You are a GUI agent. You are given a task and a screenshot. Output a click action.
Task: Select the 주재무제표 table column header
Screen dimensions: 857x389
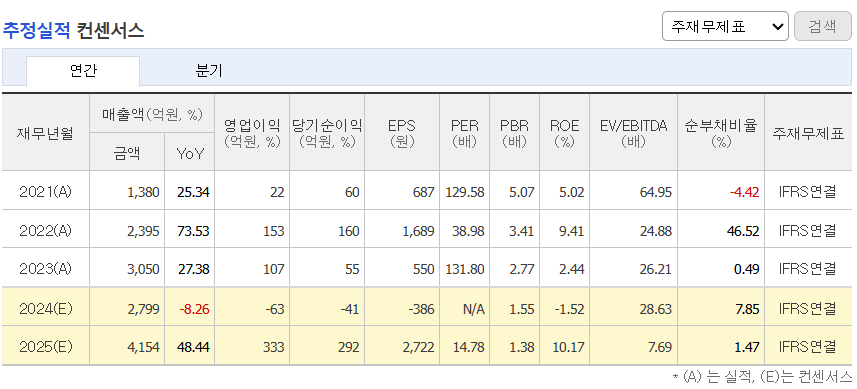[x=808, y=134]
